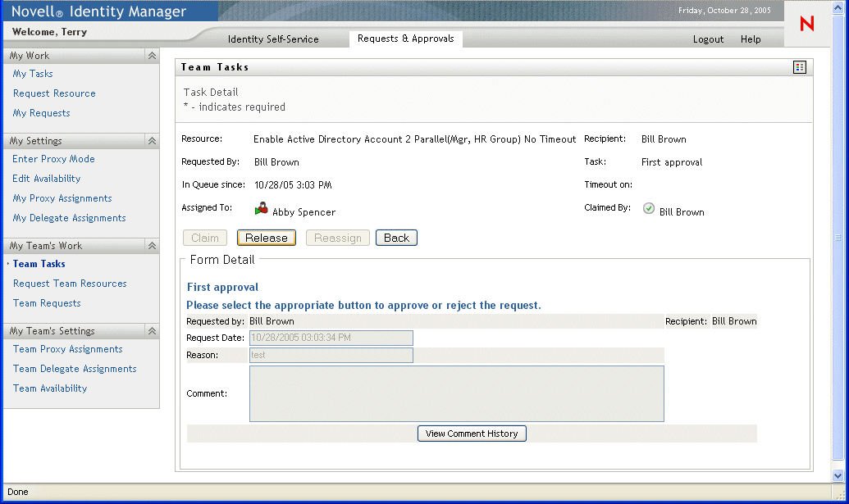This screenshot has height=504, width=849.
Task: Click the '10/28/05 3:03 PM' queue time
Action: [x=293, y=185]
